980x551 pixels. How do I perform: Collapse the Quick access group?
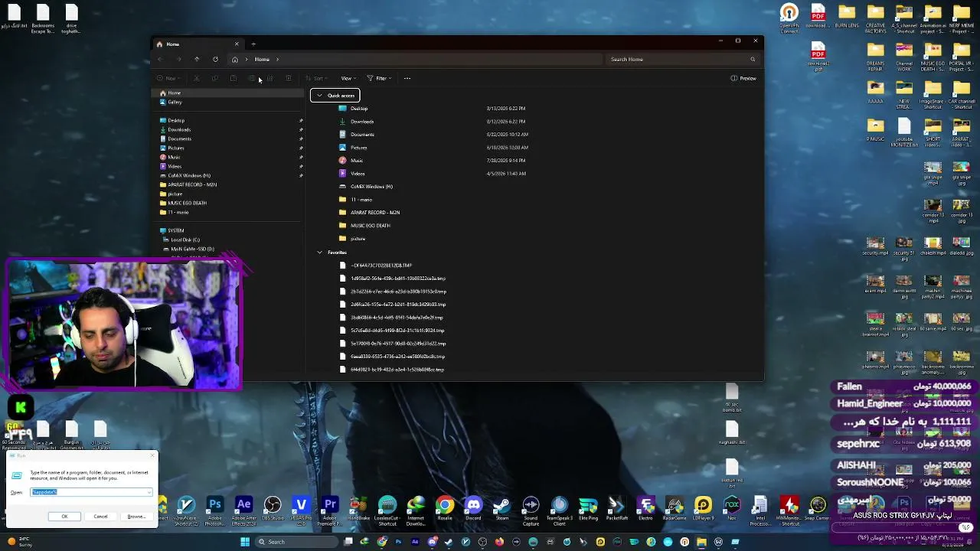pos(319,96)
